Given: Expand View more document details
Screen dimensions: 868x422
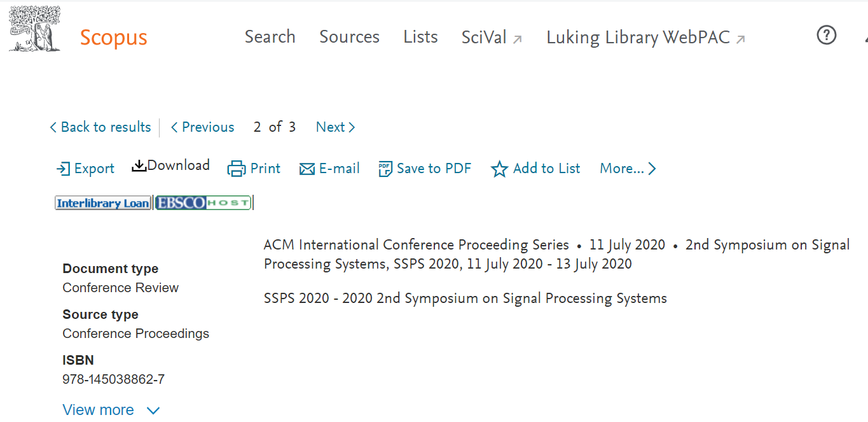Looking at the screenshot, I should pyautogui.click(x=99, y=410).
